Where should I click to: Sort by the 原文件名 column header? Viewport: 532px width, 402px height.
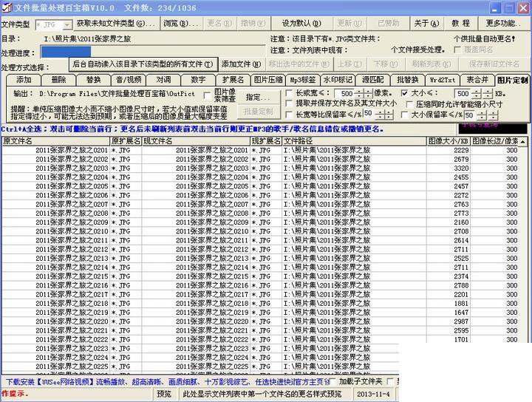[x=56, y=141]
